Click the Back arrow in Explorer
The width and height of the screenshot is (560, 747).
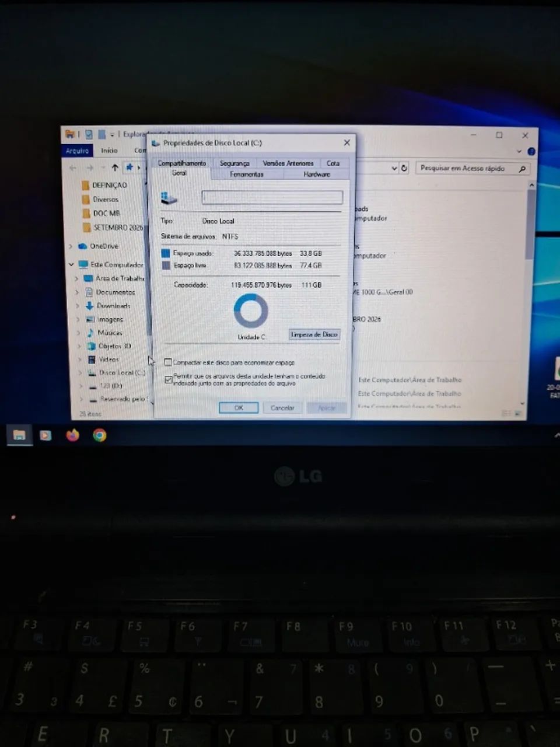coord(73,168)
